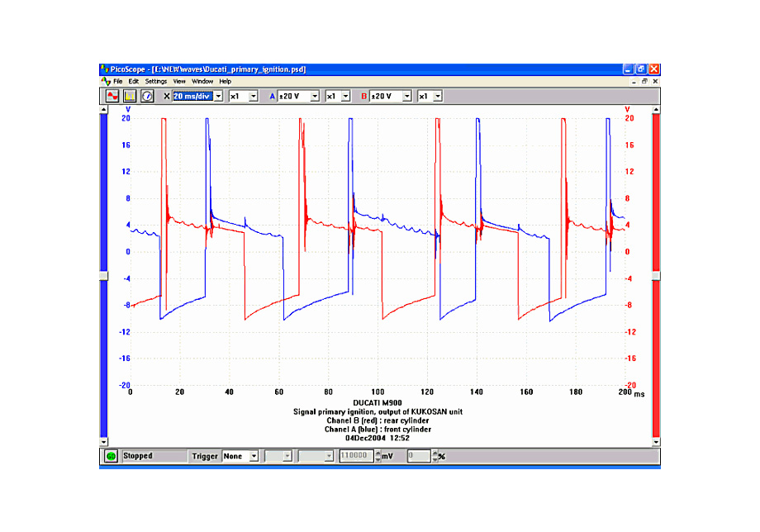Open the Help menu
Viewport: 760px width, 532px height.
(x=225, y=82)
